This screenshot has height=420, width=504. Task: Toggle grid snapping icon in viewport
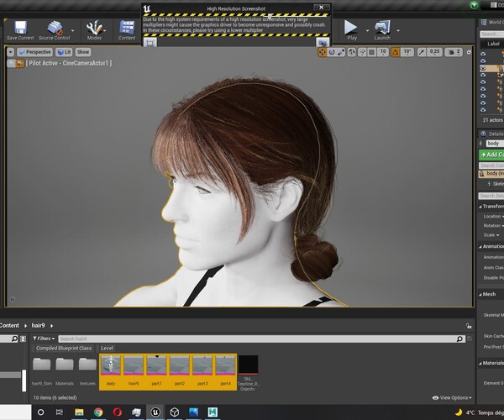(372, 52)
